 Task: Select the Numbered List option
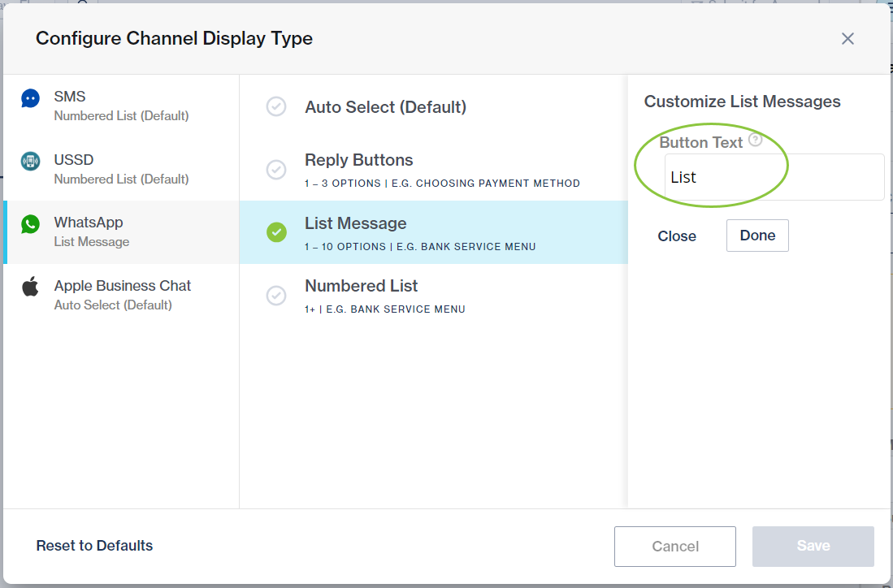[361, 286]
